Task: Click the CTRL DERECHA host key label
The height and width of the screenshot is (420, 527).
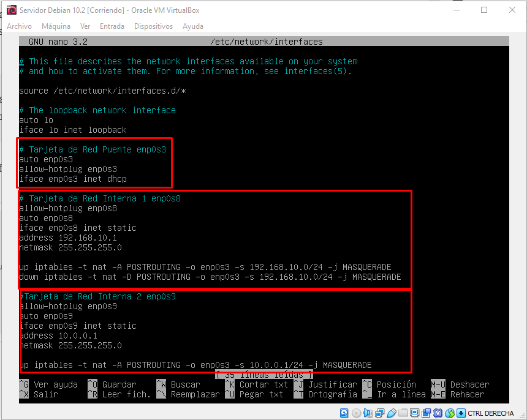Action: click(x=490, y=413)
